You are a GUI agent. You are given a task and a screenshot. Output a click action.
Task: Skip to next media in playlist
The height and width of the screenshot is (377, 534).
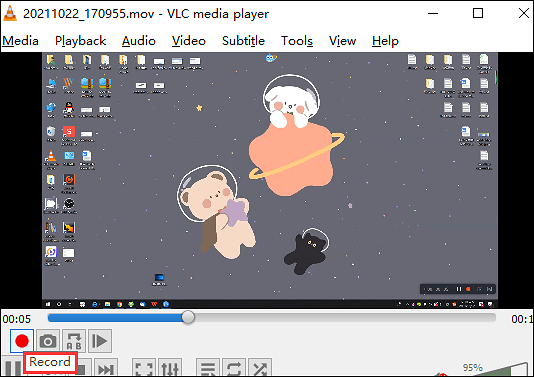coord(106,368)
